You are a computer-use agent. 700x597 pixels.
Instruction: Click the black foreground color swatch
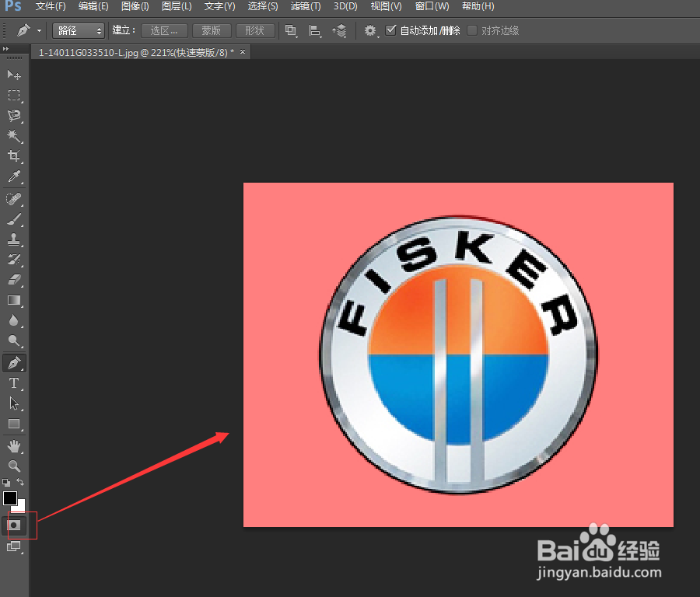[x=10, y=498]
